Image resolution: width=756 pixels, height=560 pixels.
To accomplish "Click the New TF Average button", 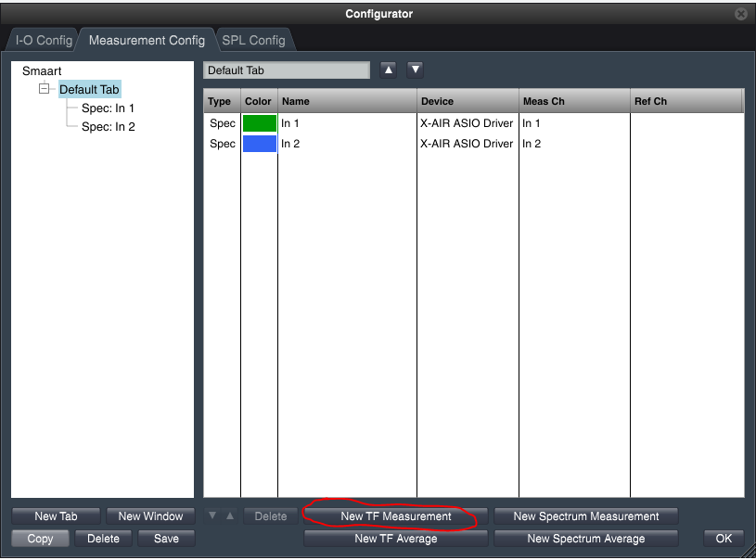I will pyautogui.click(x=395, y=539).
